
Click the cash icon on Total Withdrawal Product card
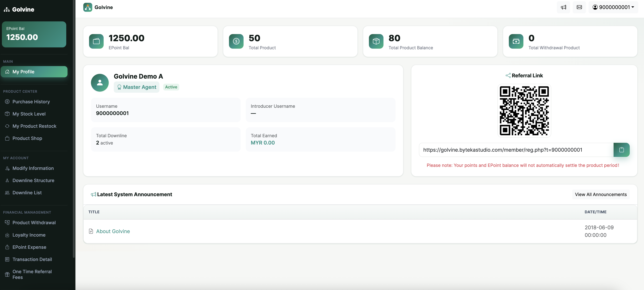[x=516, y=41]
